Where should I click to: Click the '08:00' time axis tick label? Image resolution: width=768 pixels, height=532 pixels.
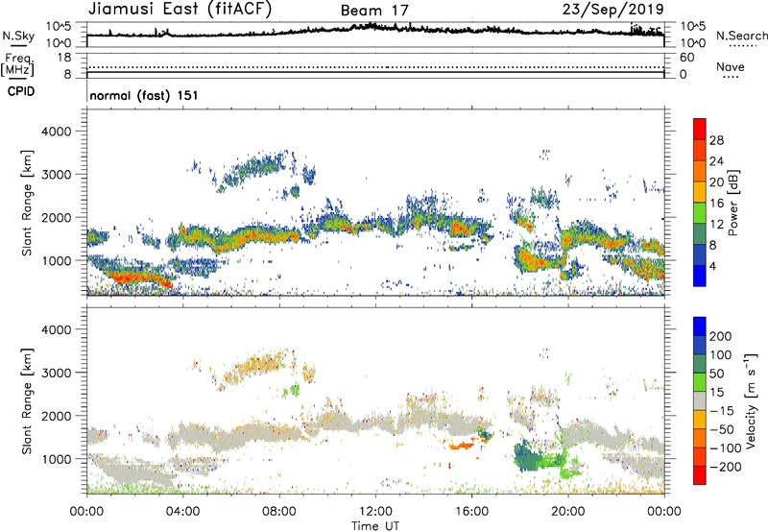pos(279,512)
